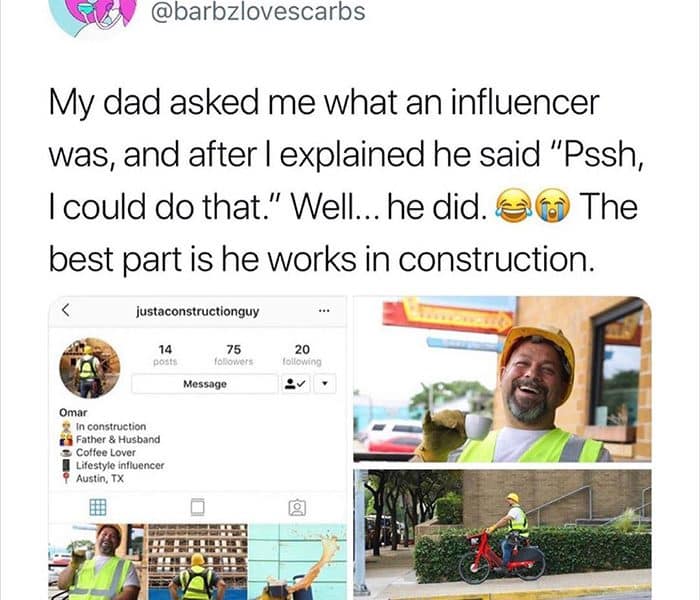This screenshot has height=600, width=700.
Task: Click Omar's circular profile picture
Action: pos(90,368)
